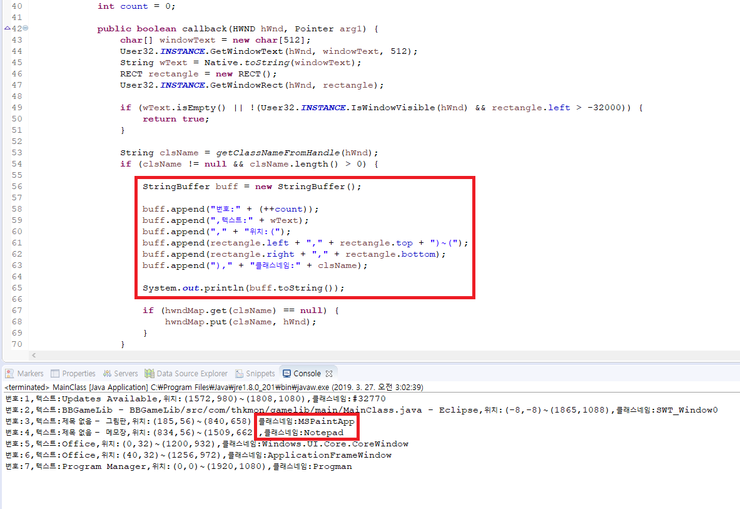The image size is (740, 509).
Task: Click the Properties view icon
Action: click(56, 373)
